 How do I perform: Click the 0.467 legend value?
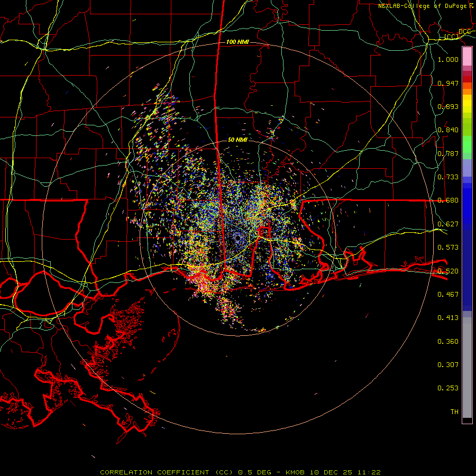click(448, 295)
